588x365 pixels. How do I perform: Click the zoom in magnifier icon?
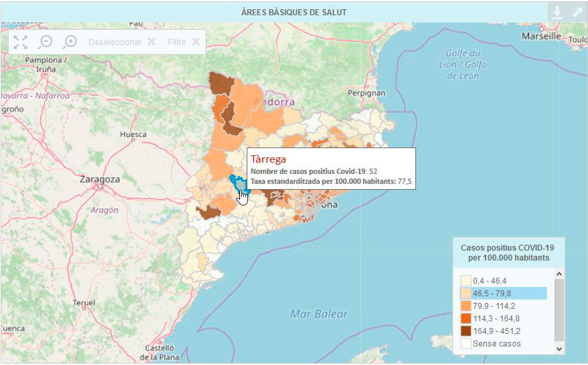tap(69, 42)
